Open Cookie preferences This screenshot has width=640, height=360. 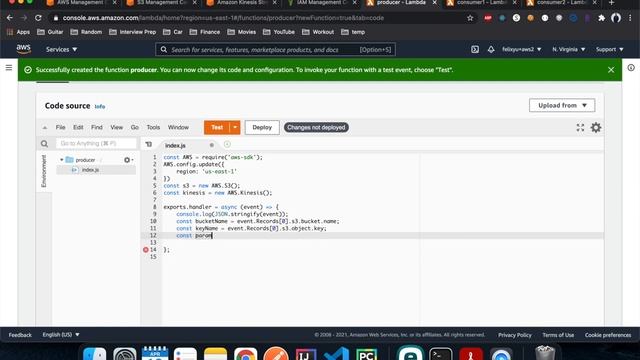coord(608,335)
